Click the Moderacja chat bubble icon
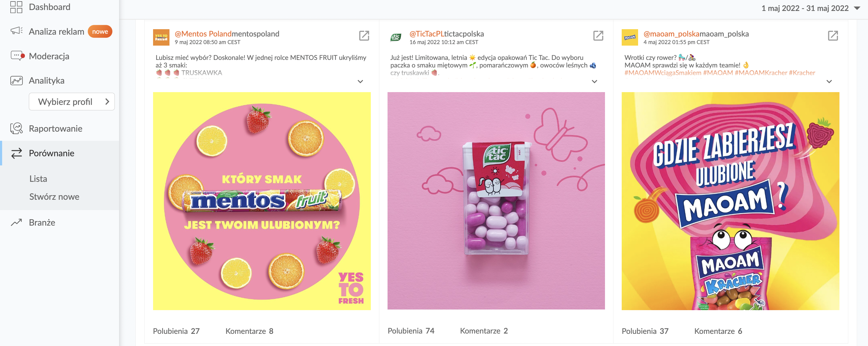 coord(17,56)
